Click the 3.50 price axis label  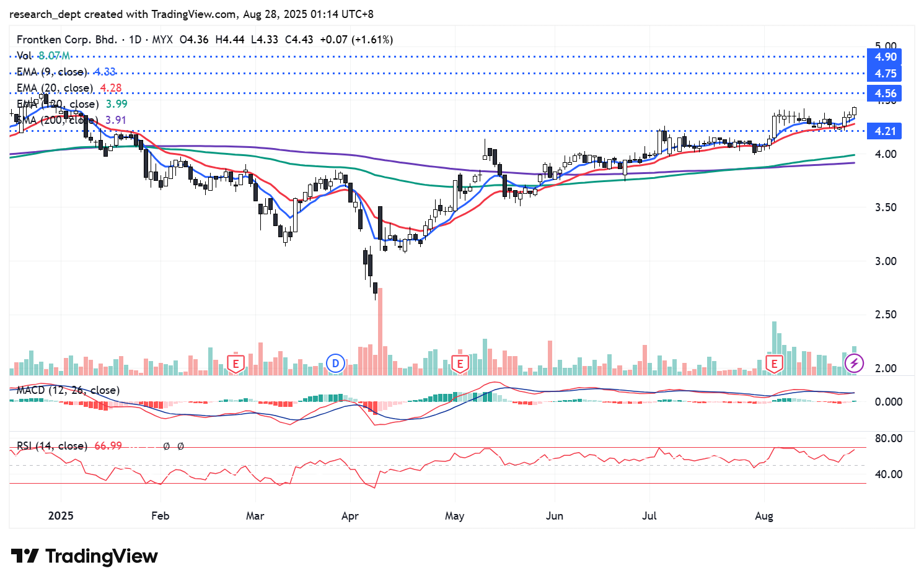pyautogui.click(x=886, y=207)
